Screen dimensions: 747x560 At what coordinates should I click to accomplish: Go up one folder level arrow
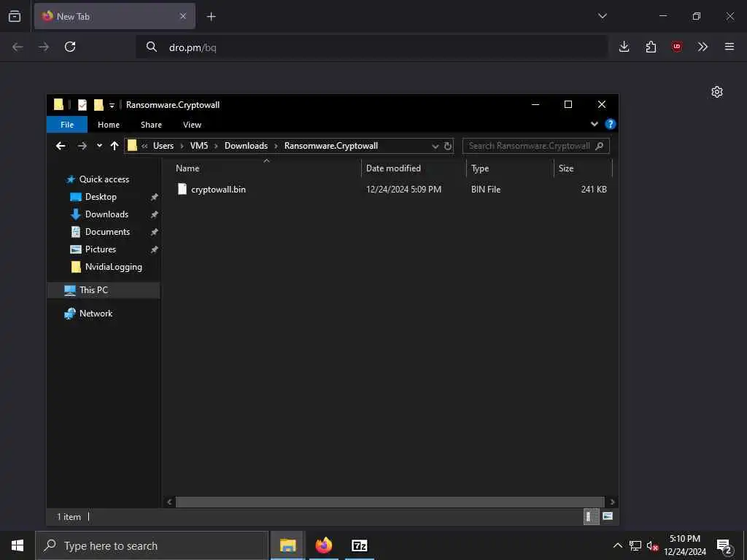(115, 146)
